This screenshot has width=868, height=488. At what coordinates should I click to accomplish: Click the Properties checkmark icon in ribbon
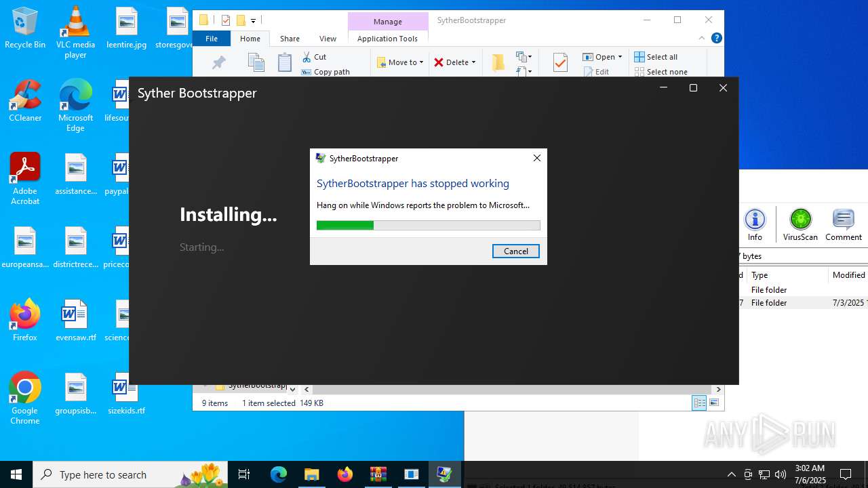click(x=560, y=62)
